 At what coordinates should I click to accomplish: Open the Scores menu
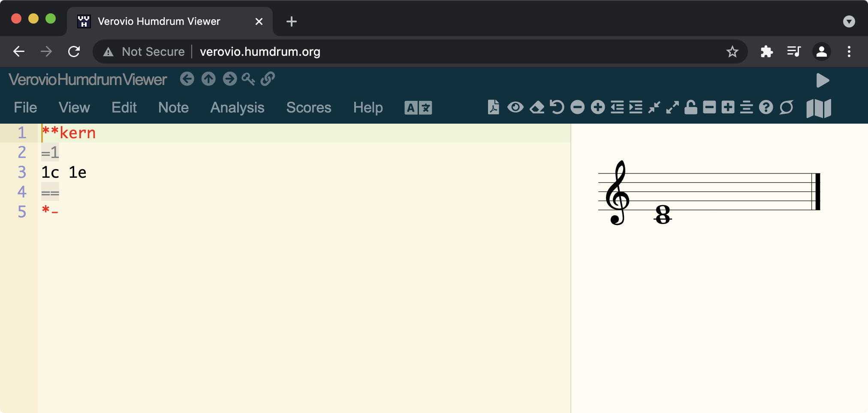[308, 107]
